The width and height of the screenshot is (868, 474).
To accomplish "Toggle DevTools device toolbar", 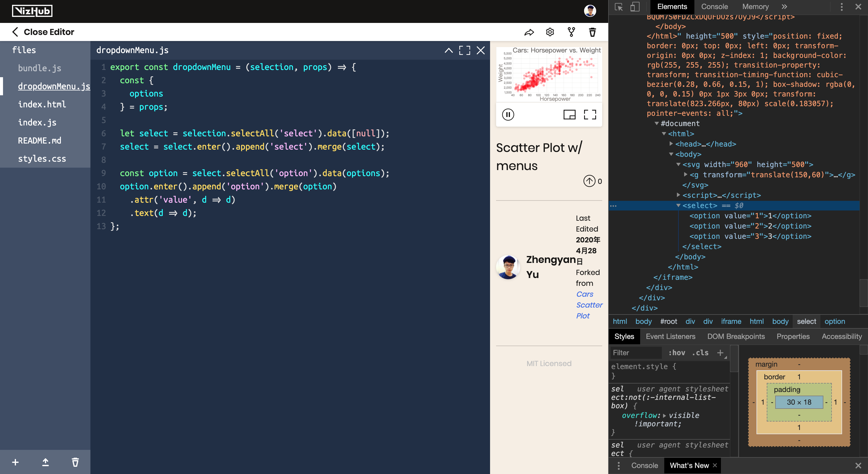I will click(x=635, y=7).
